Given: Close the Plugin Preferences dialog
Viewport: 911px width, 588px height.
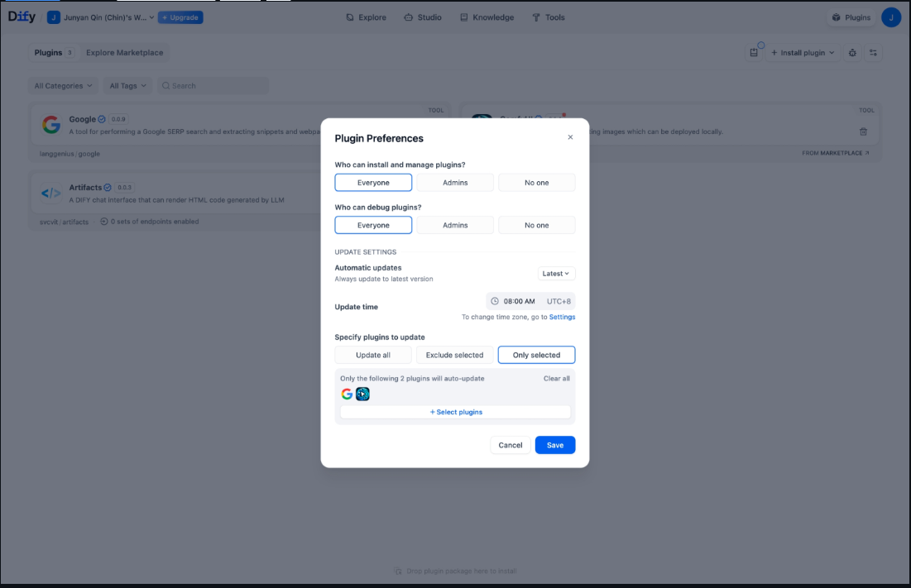Looking at the screenshot, I should click(570, 137).
